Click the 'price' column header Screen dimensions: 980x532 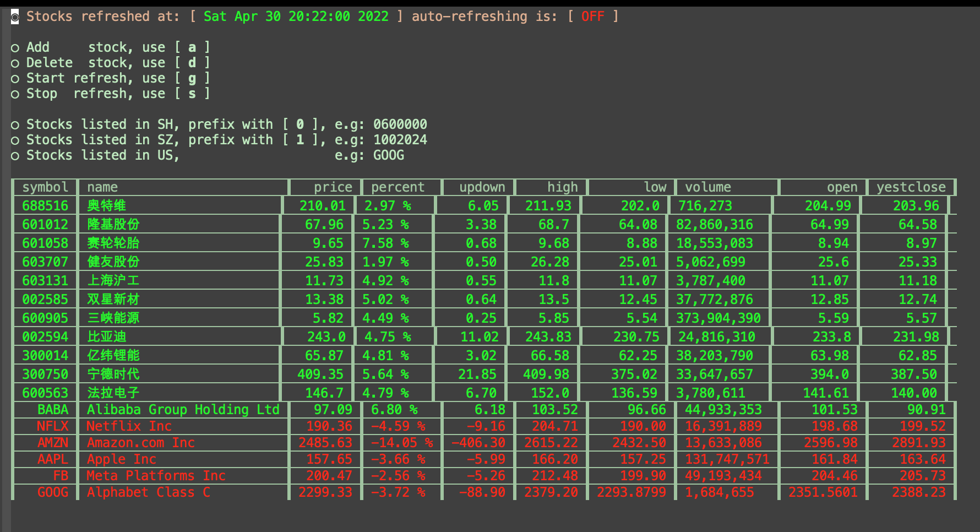tap(333, 187)
